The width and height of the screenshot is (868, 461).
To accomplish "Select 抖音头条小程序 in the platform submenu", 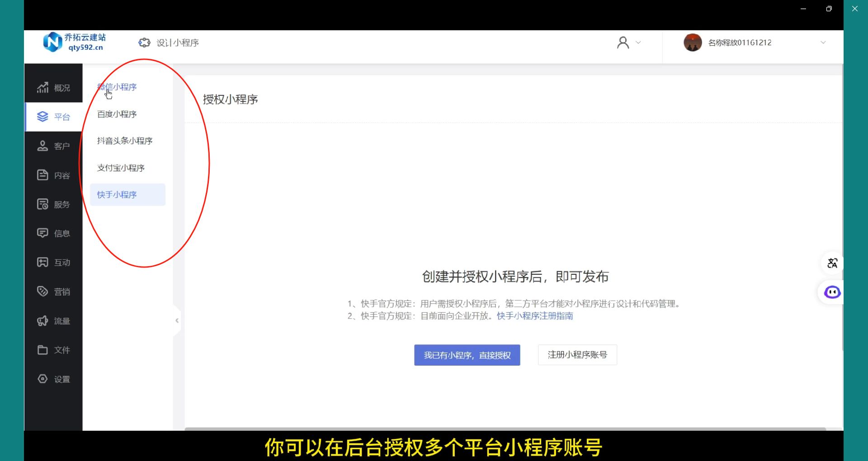I will pyautogui.click(x=125, y=141).
